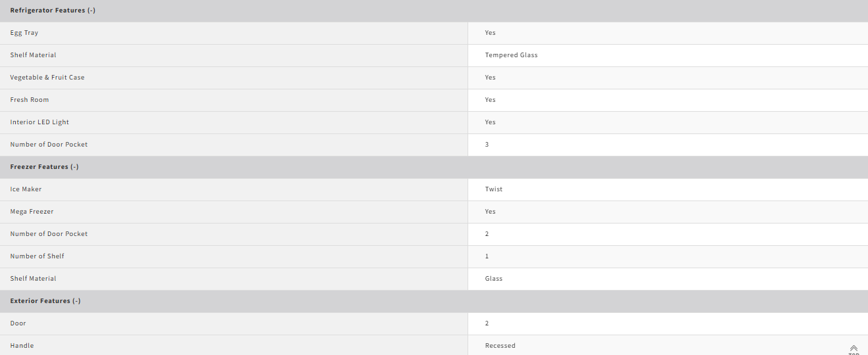The height and width of the screenshot is (355, 868).
Task: Select the Egg Tray row label
Action: (x=24, y=33)
